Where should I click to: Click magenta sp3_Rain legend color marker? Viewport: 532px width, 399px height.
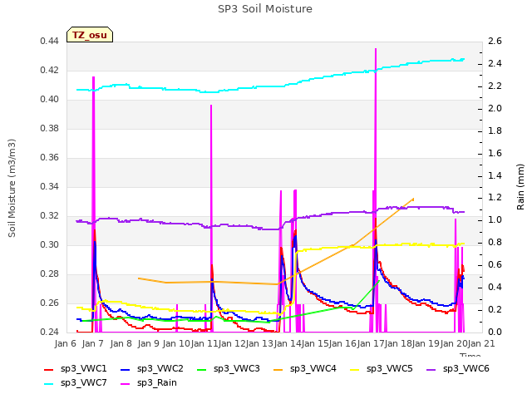point(126,384)
